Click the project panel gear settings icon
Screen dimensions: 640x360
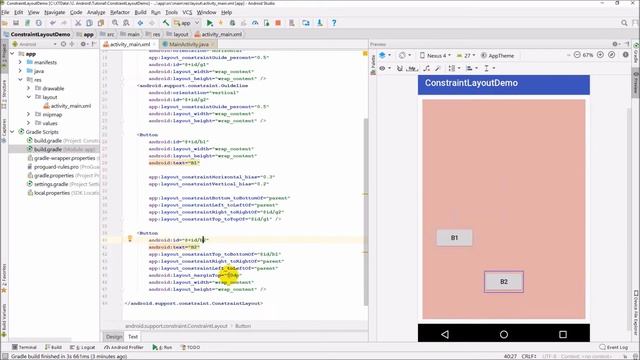84,44
